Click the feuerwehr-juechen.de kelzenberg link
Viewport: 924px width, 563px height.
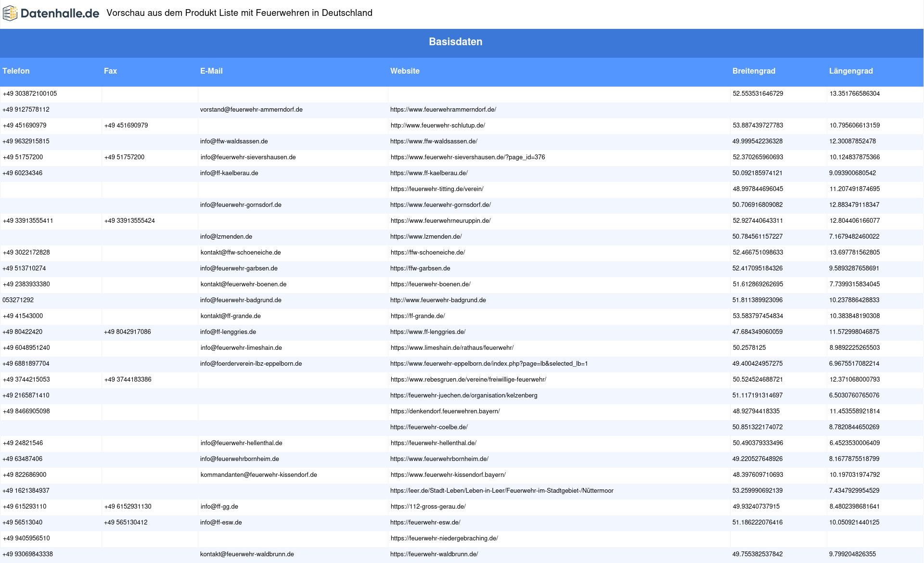click(464, 396)
